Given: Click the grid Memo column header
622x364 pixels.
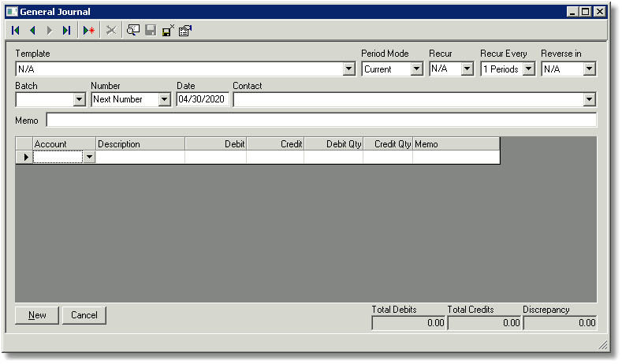Looking at the screenshot, I should [456, 144].
